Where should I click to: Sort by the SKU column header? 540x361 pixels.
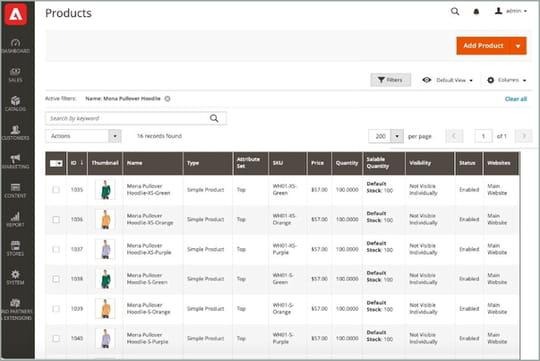287,163
